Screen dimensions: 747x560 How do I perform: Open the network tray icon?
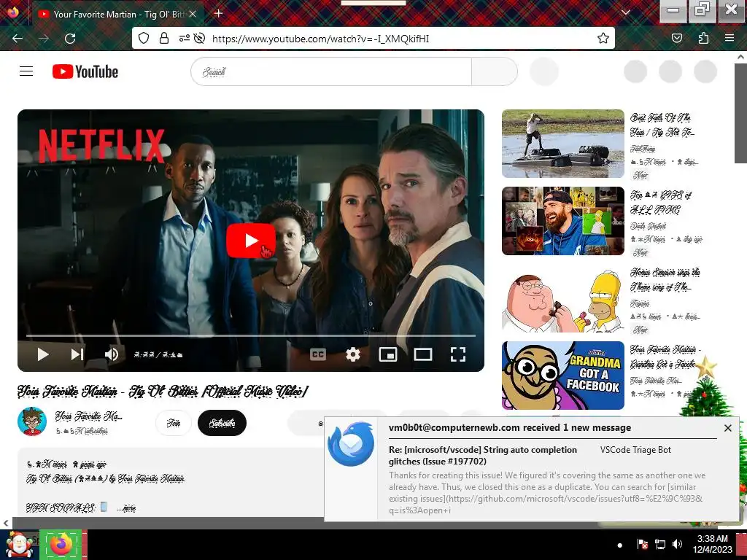click(659, 544)
